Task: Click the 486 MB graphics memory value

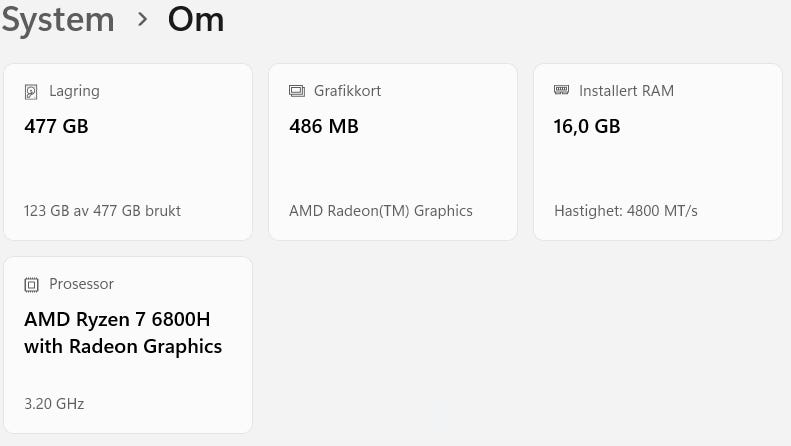Action: coord(324,126)
